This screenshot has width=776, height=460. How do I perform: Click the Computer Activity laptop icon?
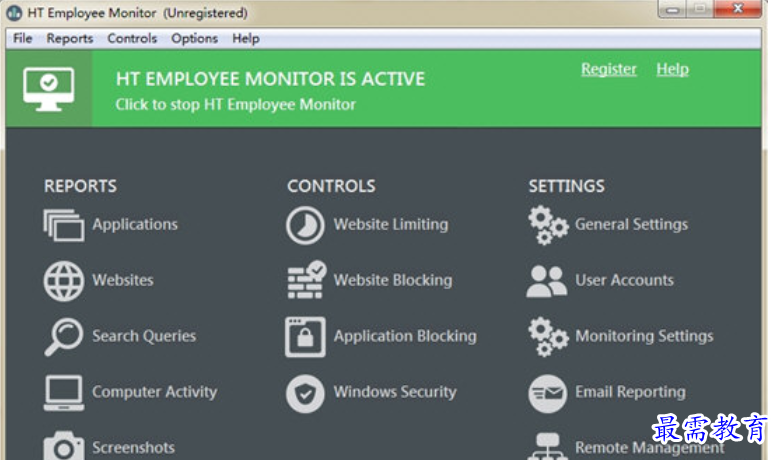pyautogui.click(x=63, y=393)
